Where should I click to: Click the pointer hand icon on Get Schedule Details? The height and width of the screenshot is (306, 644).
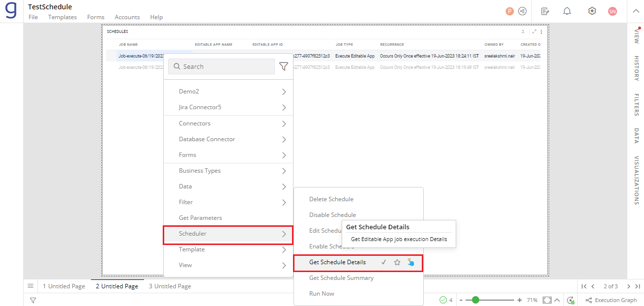click(x=411, y=262)
